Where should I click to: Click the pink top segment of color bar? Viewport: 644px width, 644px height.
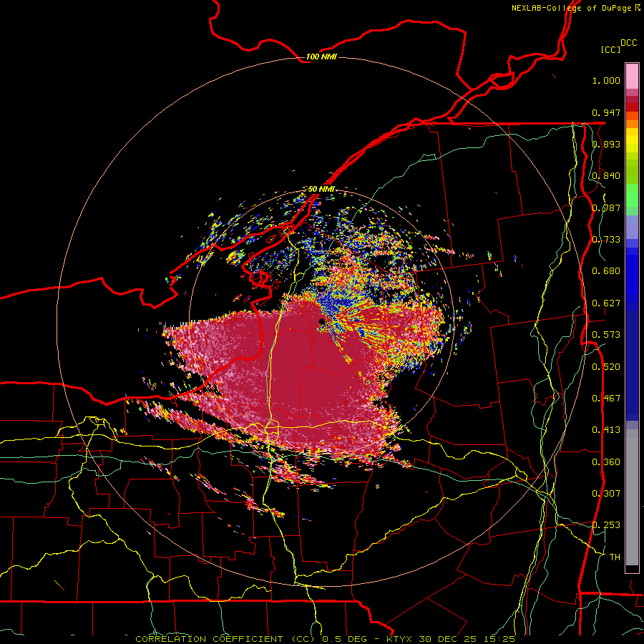click(632, 76)
